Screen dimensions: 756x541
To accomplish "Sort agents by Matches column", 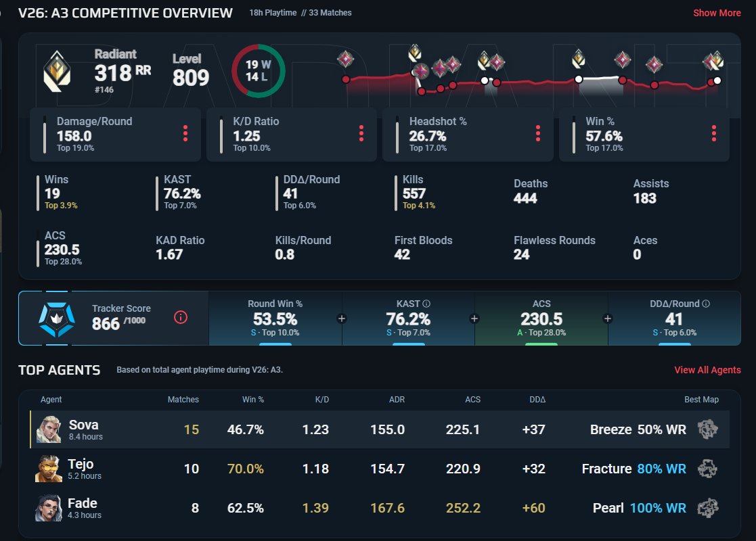I will click(x=183, y=400).
